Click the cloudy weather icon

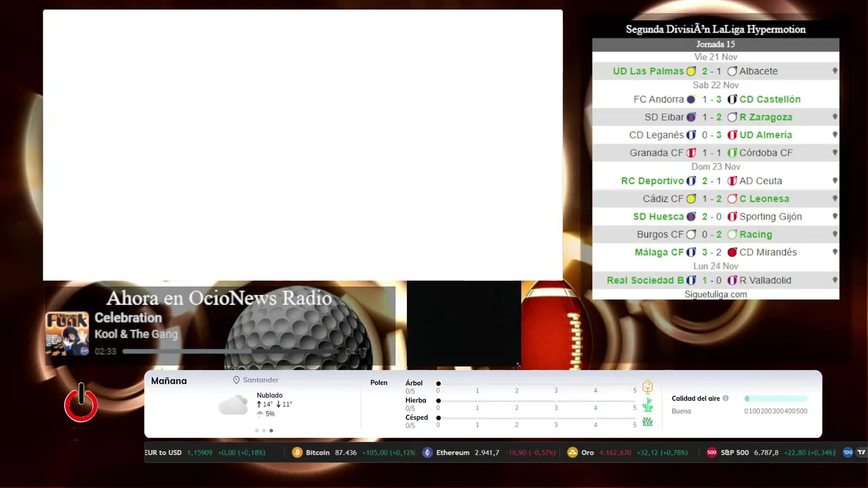tap(233, 405)
